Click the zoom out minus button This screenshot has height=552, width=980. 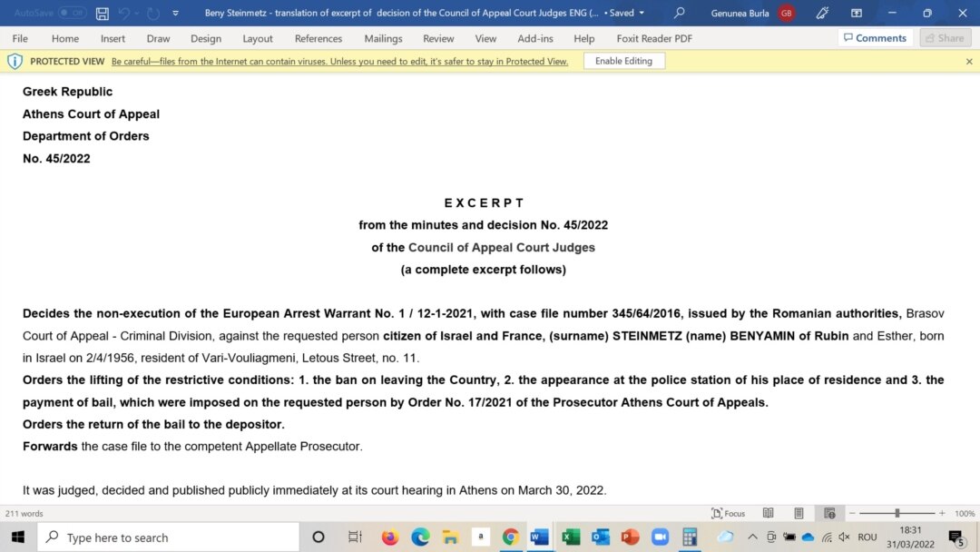pyautogui.click(x=852, y=513)
